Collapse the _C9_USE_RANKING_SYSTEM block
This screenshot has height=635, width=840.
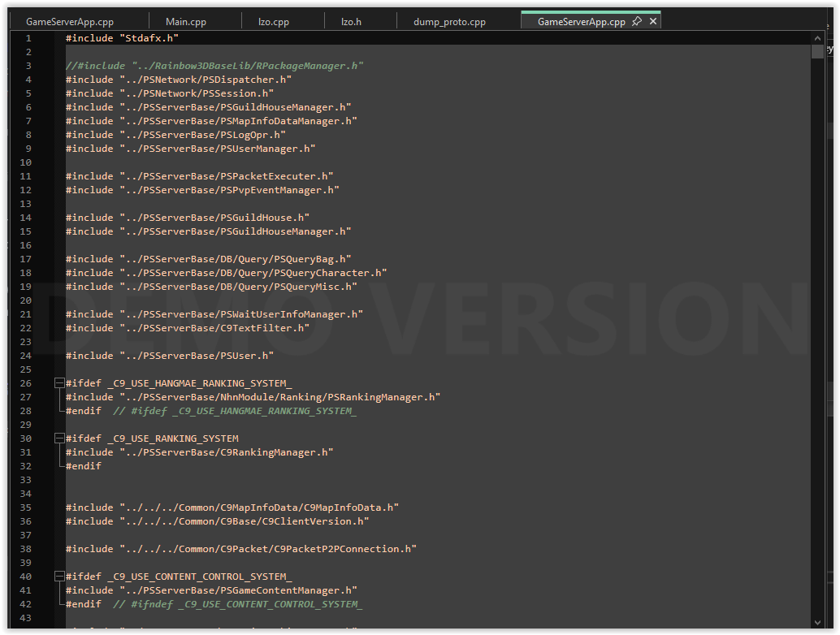pos(58,438)
